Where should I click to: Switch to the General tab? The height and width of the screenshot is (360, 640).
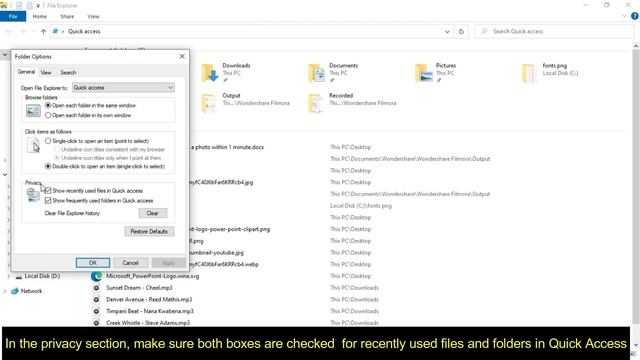coord(26,72)
